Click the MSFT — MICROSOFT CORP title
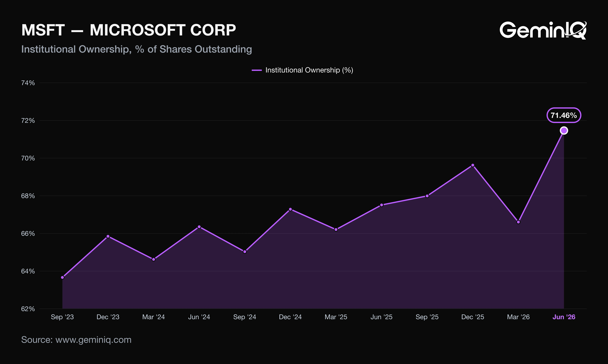This screenshot has height=364, width=608. point(129,30)
